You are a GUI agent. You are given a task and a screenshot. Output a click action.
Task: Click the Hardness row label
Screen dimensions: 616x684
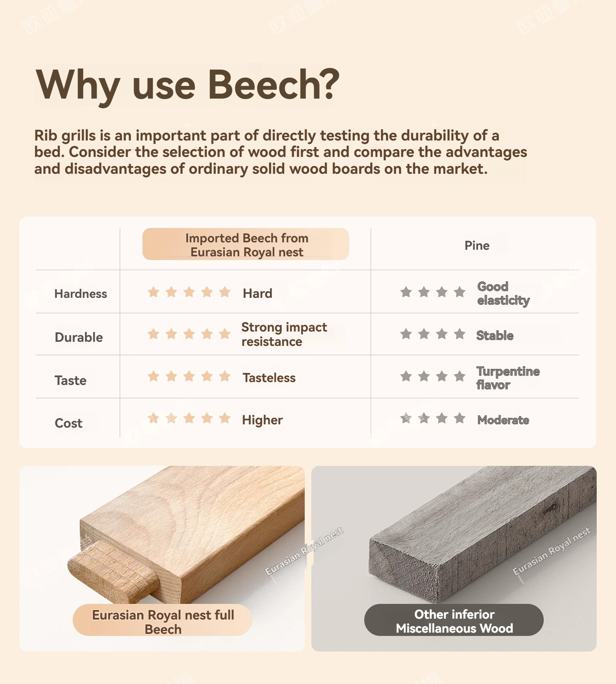point(80,294)
